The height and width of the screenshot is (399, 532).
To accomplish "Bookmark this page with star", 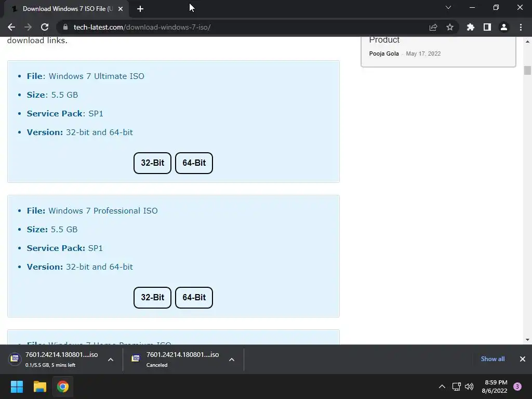I will click(x=450, y=27).
